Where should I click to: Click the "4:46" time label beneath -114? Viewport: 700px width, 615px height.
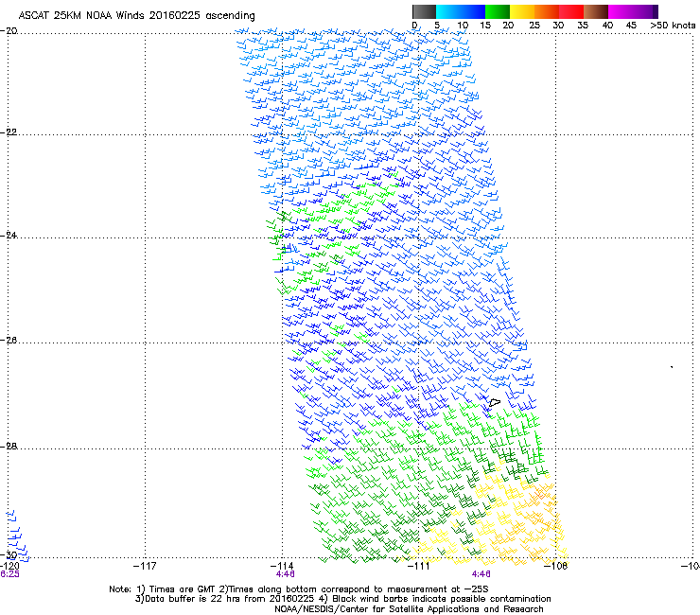point(286,574)
